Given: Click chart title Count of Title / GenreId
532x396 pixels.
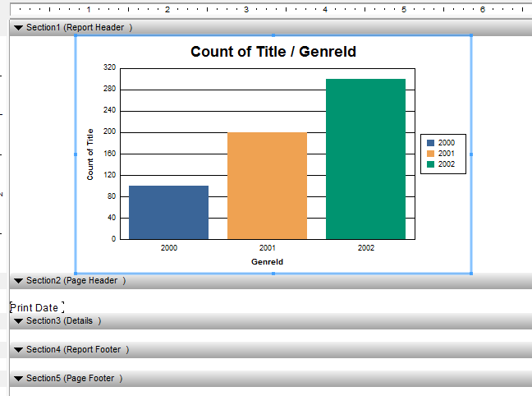Looking at the screenshot, I should tap(273, 52).
